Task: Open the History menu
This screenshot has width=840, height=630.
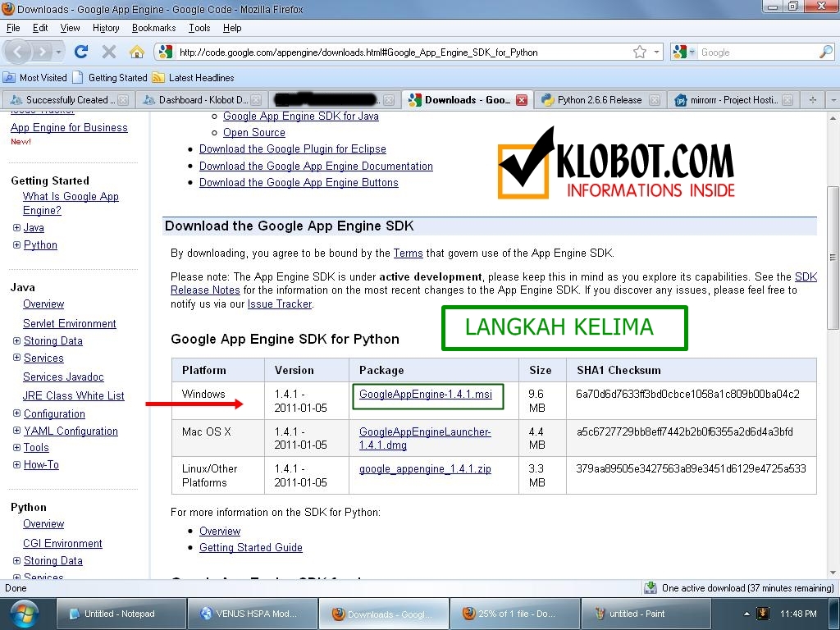Action: (x=106, y=28)
